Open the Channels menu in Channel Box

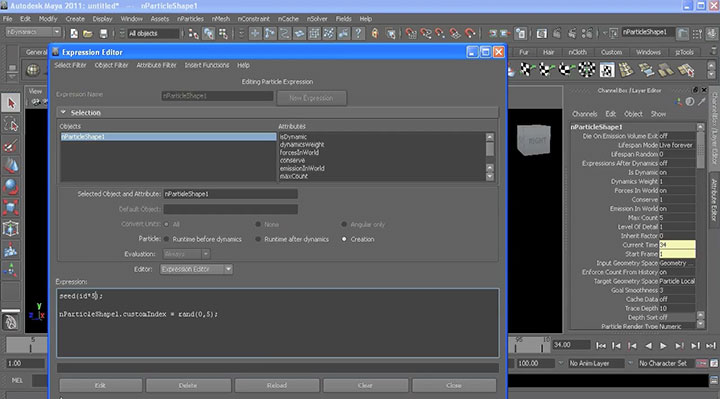585,114
